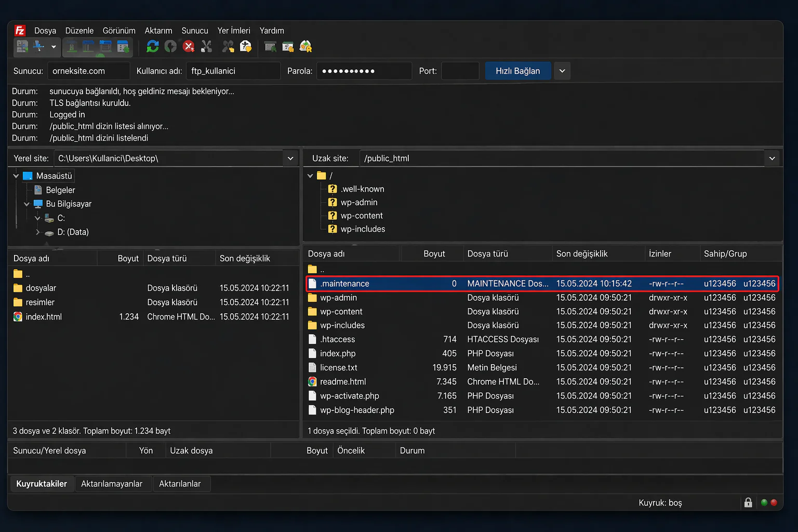The height and width of the screenshot is (532, 798).
Task: Toggle processing of the transfer queue
Action: point(170,47)
